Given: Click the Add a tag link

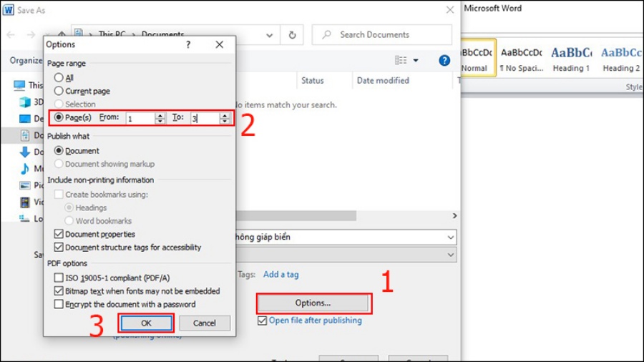Looking at the screenshot, I should 280,274.
